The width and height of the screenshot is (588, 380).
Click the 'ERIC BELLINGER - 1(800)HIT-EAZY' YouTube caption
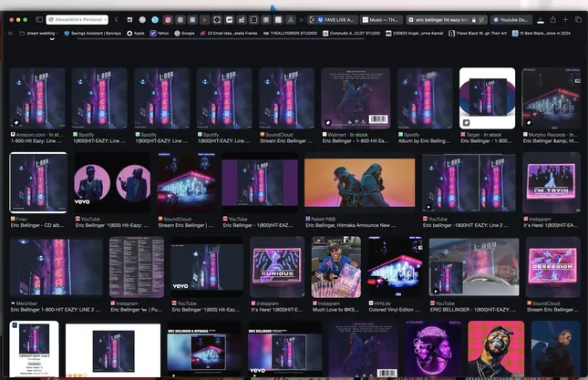[x=473, y=310]
